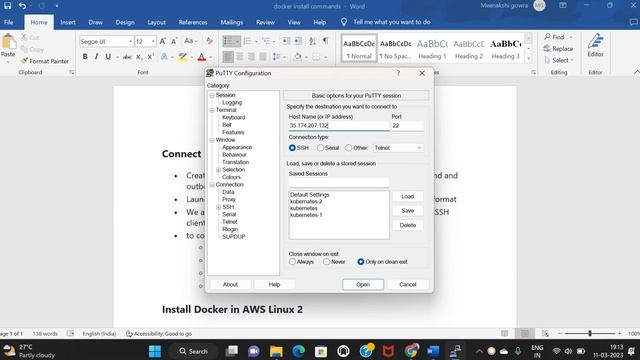Undo last action in Word title bar
The image size is (640, 360).
[x=22, y=6]
